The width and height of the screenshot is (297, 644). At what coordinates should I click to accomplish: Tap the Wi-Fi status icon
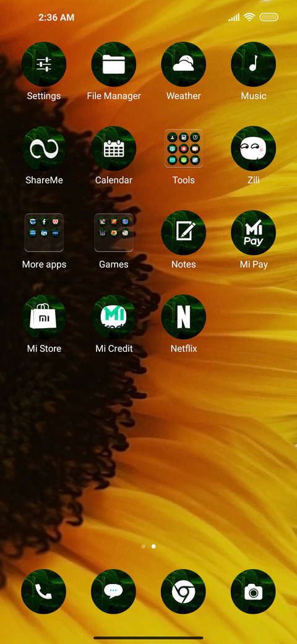tap(249, 17)
